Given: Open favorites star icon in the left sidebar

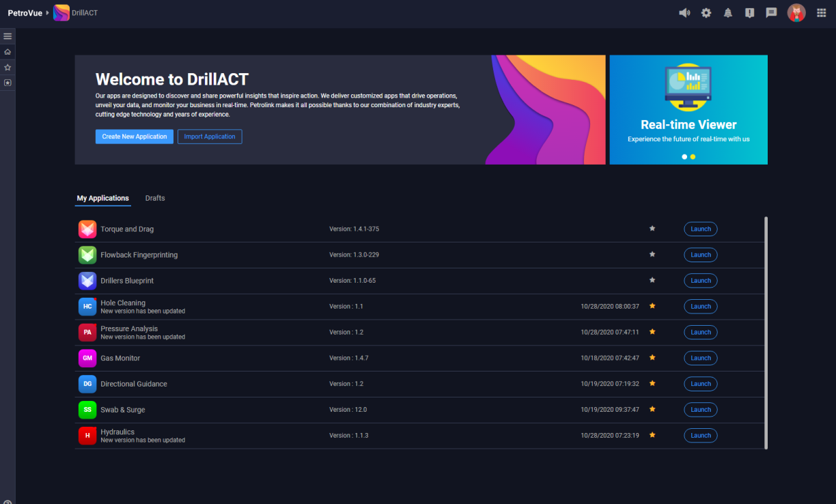Looking at the screenshot, I should tap(8, 68).
